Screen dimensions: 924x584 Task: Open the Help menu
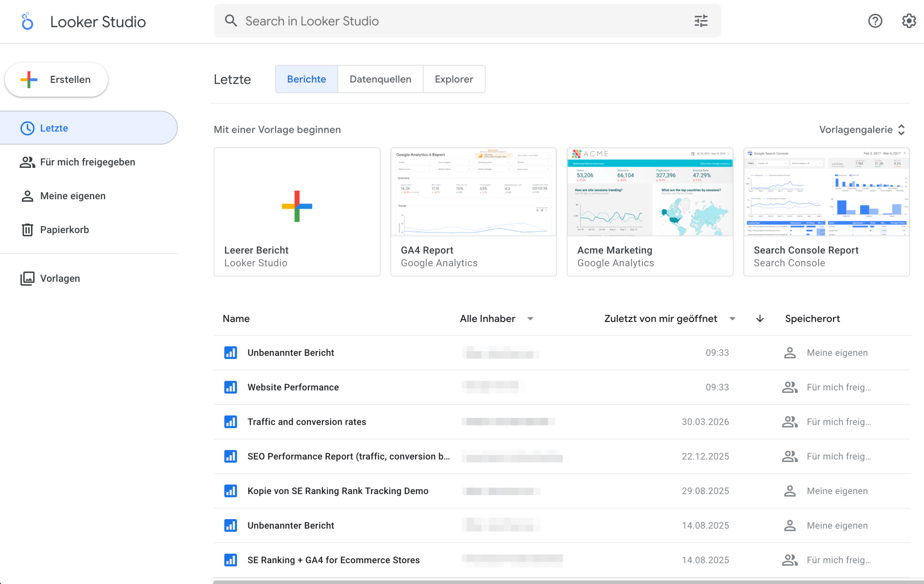(875, 21)
